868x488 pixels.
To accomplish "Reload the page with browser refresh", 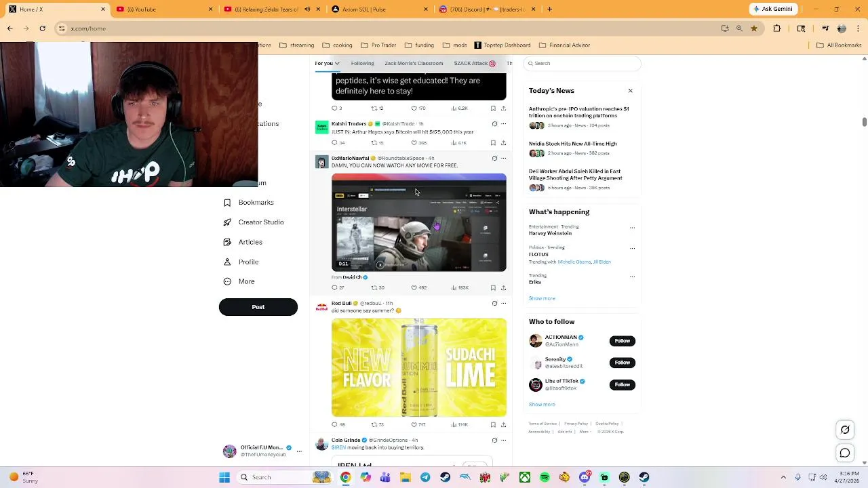I will tap(42, 28).
